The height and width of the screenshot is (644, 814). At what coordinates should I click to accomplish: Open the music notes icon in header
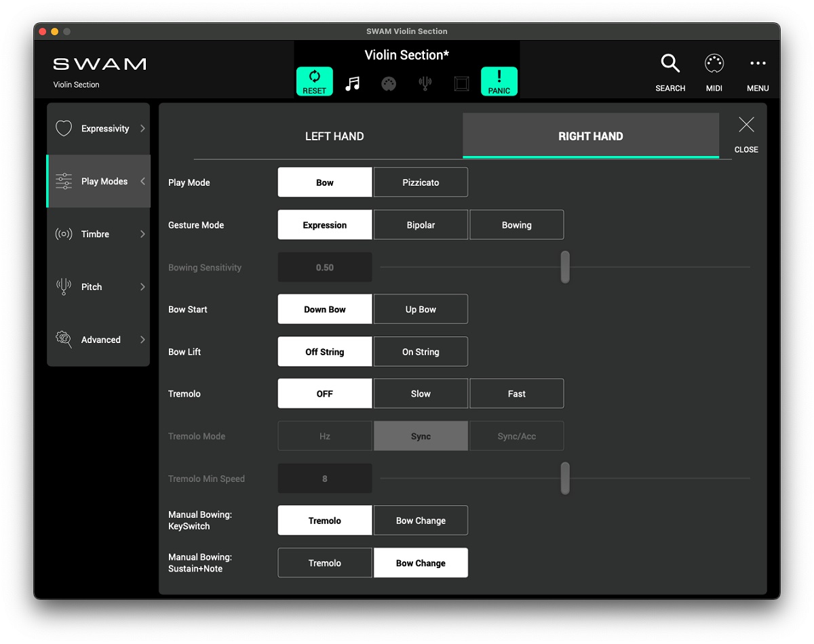click(352, 83)
